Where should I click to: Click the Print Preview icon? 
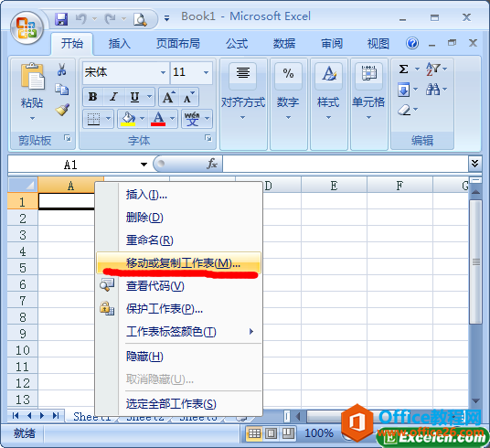pos(140,19)
